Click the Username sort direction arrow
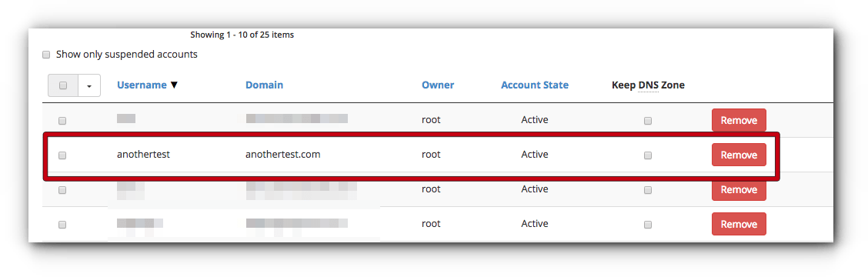Image resolution: width=868 pixels, height=277 pixels. click(x=174, y=85)
